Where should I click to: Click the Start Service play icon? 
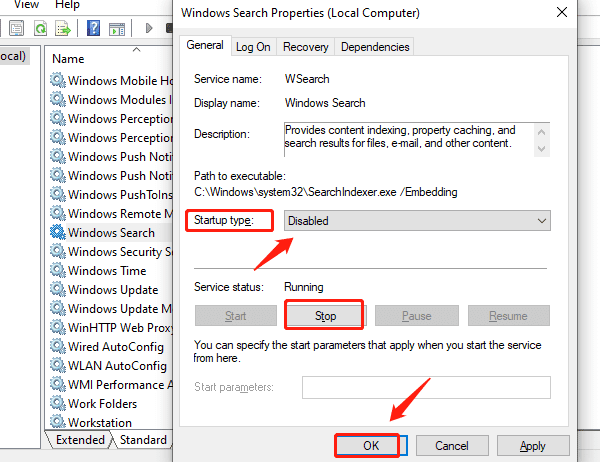pyautogui.click(x=149, y=28)
